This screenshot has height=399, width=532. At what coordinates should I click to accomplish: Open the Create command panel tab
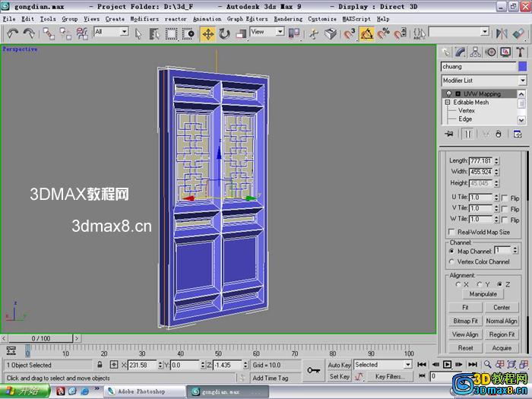click(445, 52)
